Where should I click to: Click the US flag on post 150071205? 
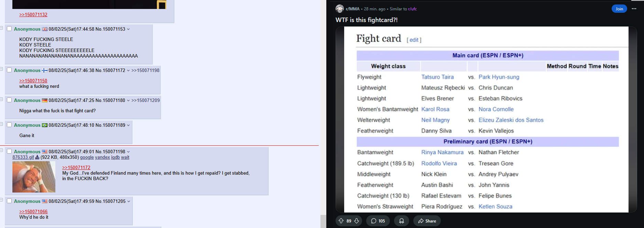pyautogui.click(x=45, y=201)
